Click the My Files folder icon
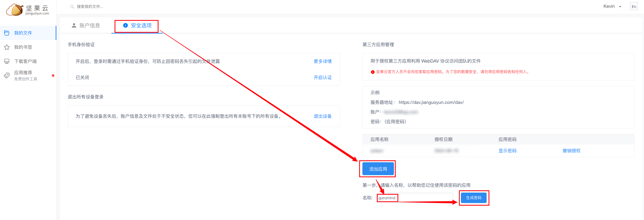Image resolution: width=644 pixels, height=220 pixels. 7,33
